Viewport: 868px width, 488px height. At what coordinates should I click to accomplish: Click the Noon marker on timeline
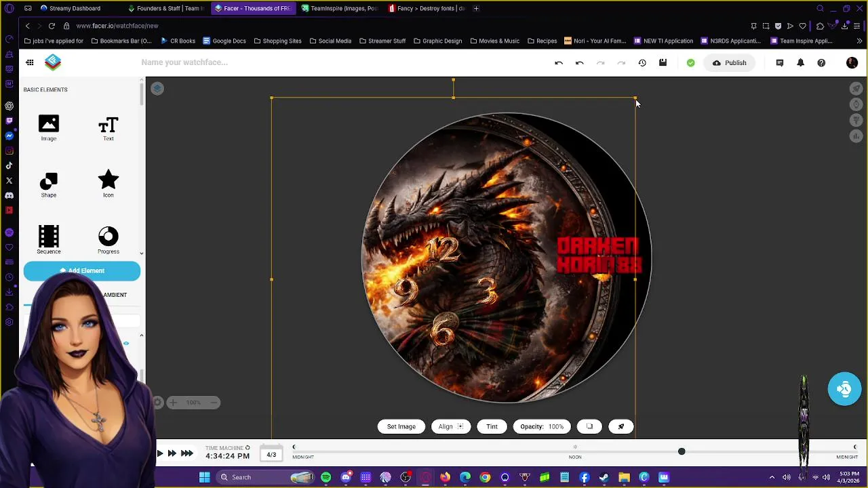[575, 452]
